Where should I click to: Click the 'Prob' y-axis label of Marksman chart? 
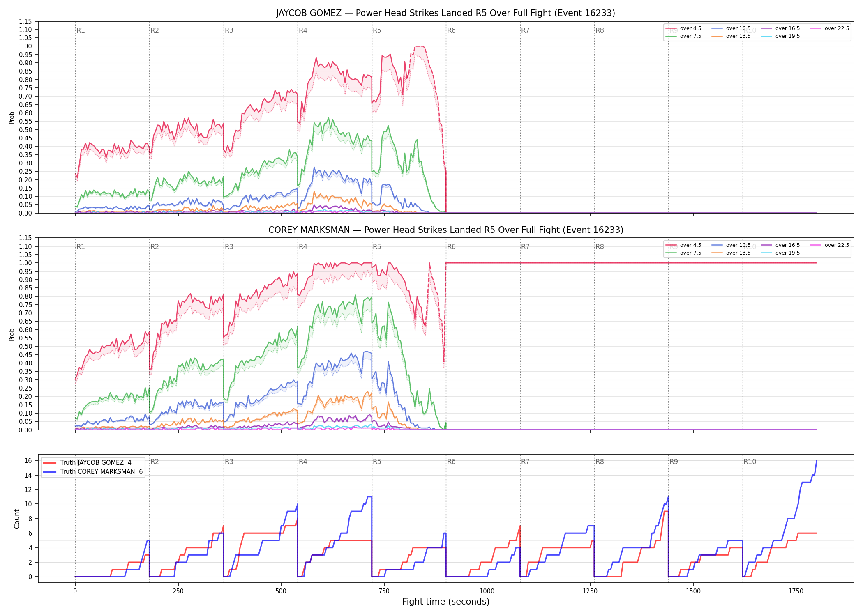click(x=12, y=334)
